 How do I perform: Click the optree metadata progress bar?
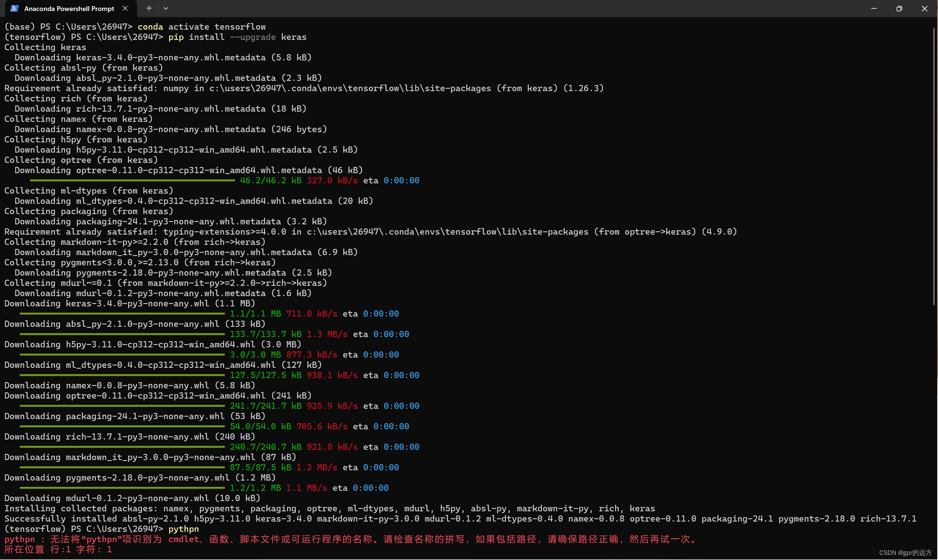(x=133, y=180)
